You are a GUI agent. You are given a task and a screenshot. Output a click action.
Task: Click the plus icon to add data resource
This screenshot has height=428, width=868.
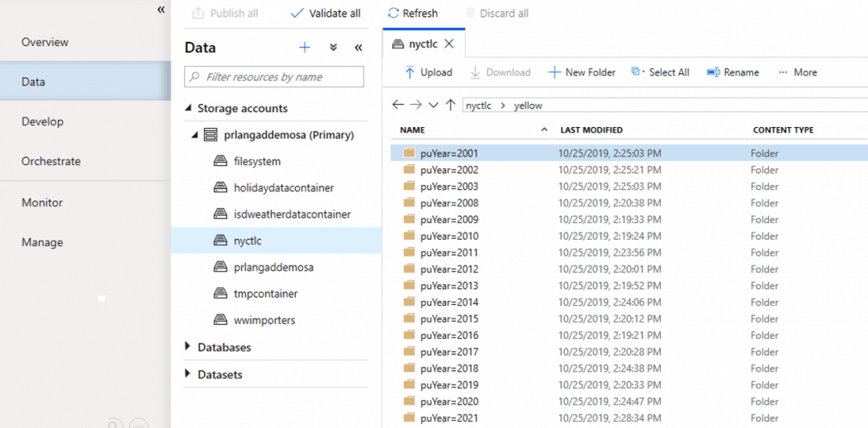[x=305, y=47]
